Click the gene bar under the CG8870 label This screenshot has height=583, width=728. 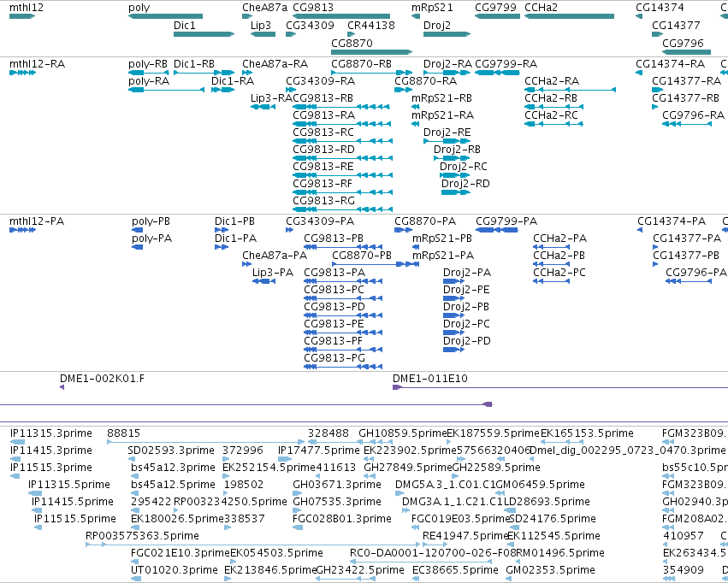click(x=371, y=52)
